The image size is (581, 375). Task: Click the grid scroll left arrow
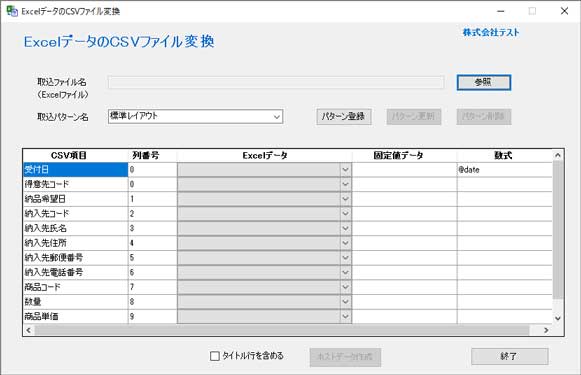coord(29,330)
